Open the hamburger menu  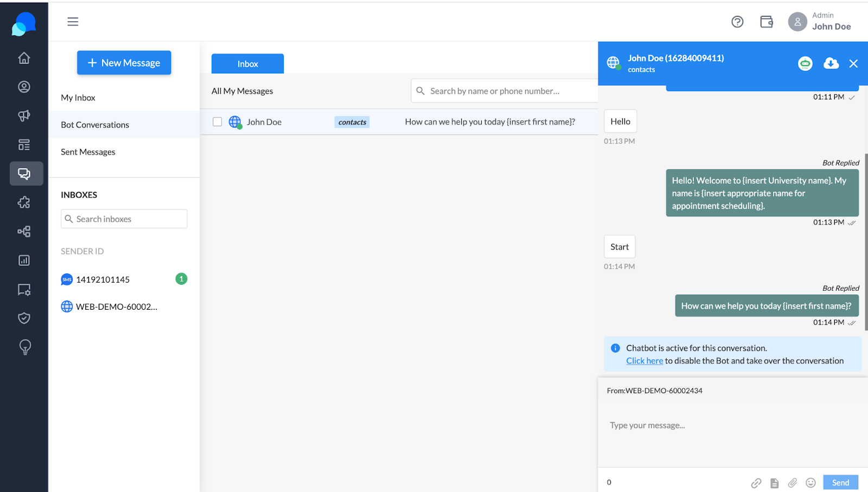pyautogui.click(x=73, y=22)
